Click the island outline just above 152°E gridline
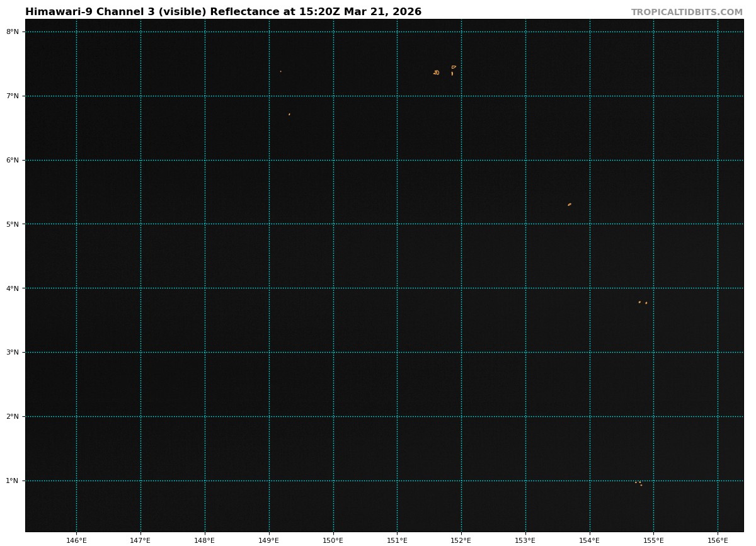The width and height of the screenshot is (756, 546). pyautogui.click(x=454, y=67)
